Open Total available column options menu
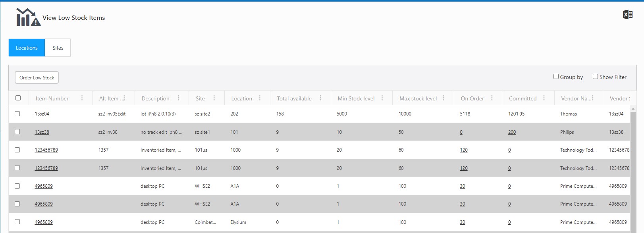 click(x=320, y=98)
